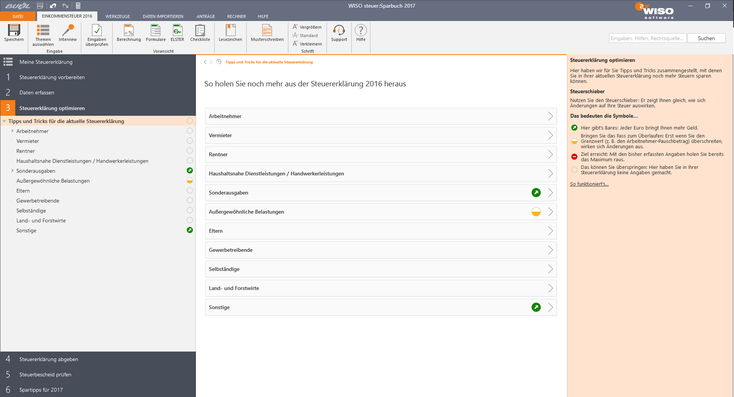This screenshot has height=397, width=734.
Task: Open the Checkliste
Action: click(x=200, y=33)
